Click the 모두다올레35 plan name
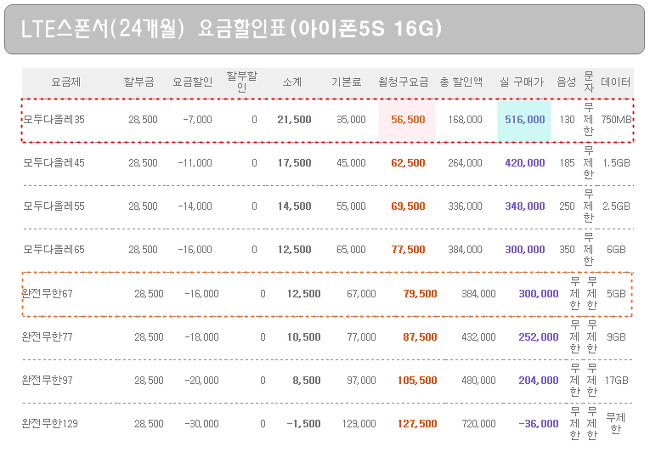This screenshot has height=452, width=650. pos(54,119)
